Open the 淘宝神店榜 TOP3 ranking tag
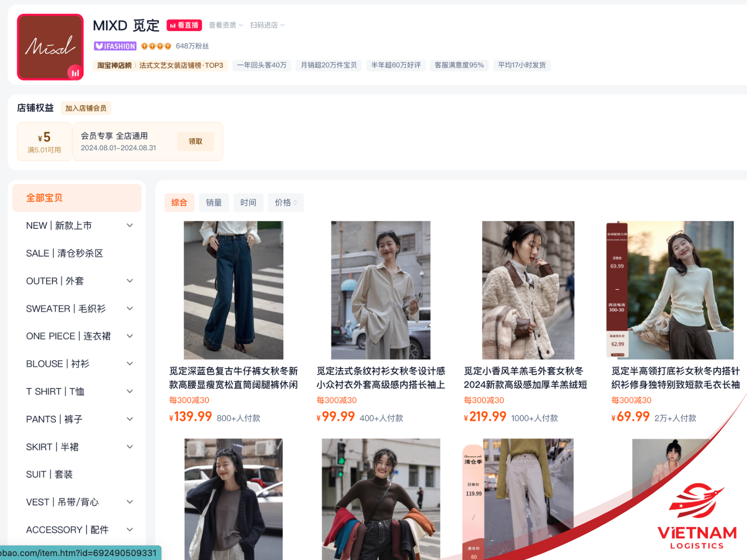 click(160, 65)
